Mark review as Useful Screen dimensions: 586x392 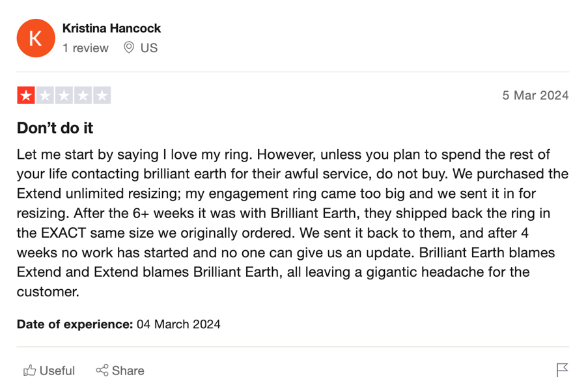click(49, 371)
